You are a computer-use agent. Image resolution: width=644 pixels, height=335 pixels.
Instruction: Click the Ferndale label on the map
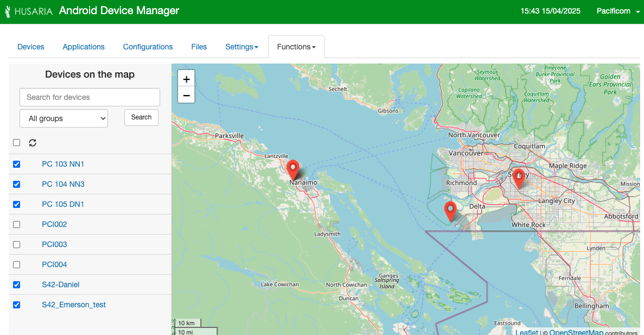click(x=570, y=278)
